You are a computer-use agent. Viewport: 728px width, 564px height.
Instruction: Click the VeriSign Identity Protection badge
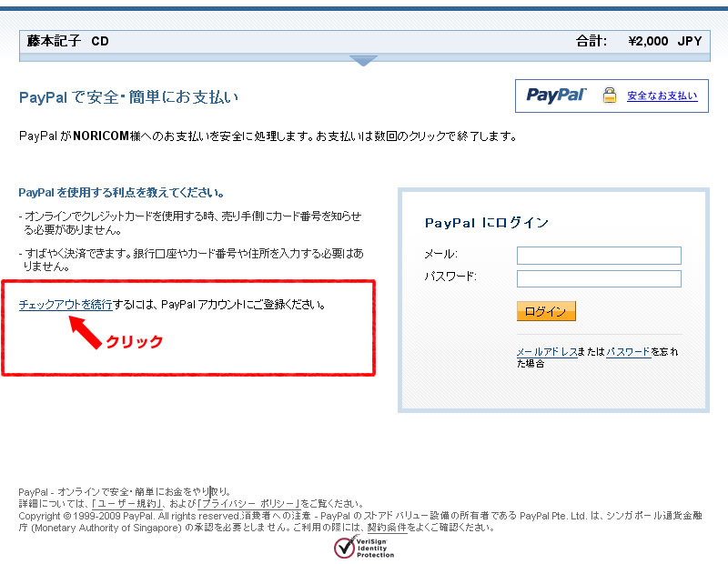pyautogui.click(x=364, y=548)
